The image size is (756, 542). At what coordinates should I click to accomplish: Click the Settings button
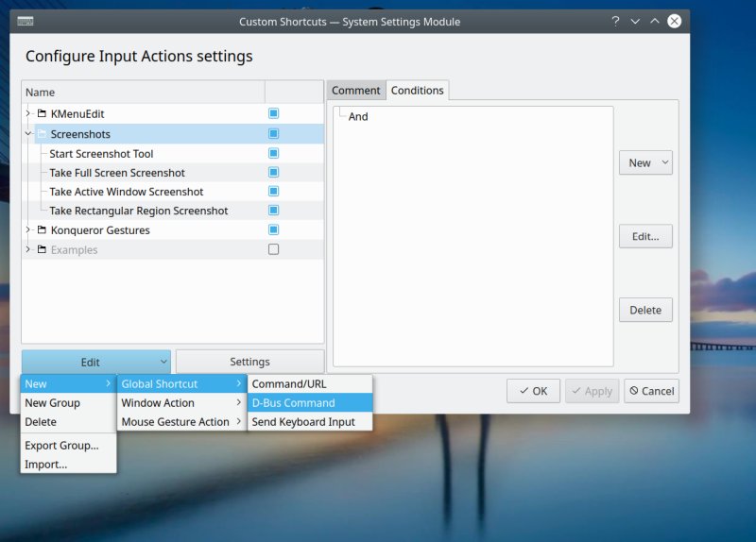249,362
